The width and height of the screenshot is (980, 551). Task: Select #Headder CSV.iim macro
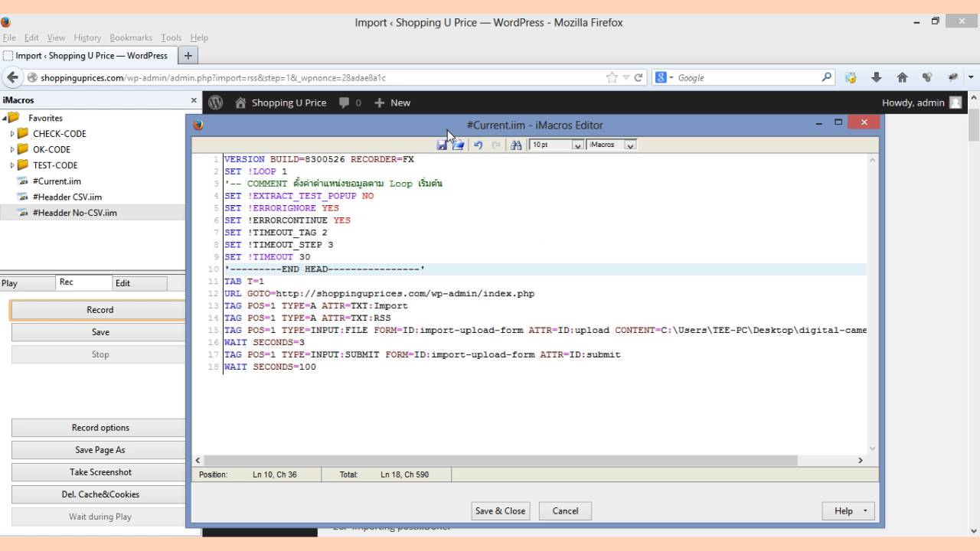coord(67,197)
